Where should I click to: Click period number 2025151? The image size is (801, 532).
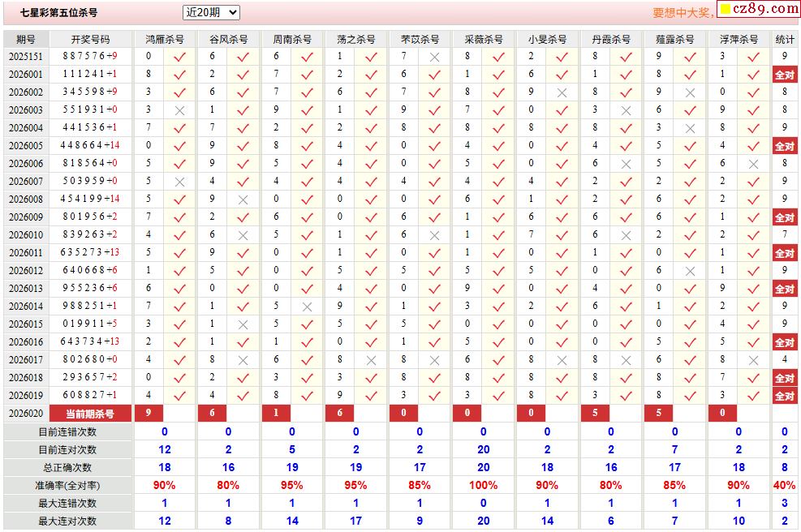[x=26, y=57]
